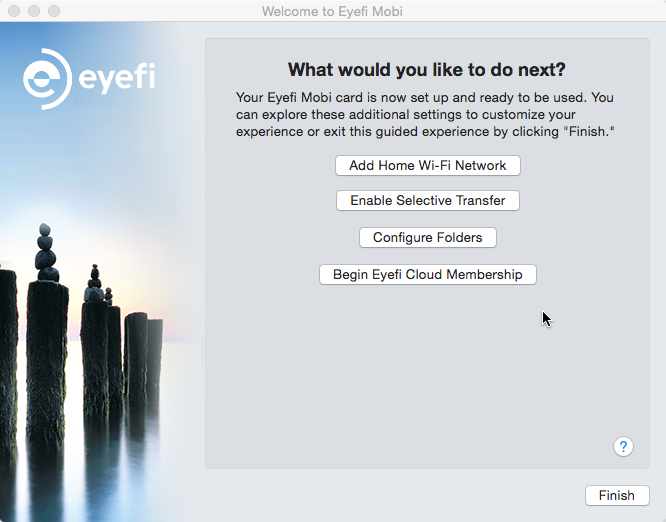The image size is (666, 522).
Task: Click the 'What would you like to do next?' heading
Action: point(427,70)
